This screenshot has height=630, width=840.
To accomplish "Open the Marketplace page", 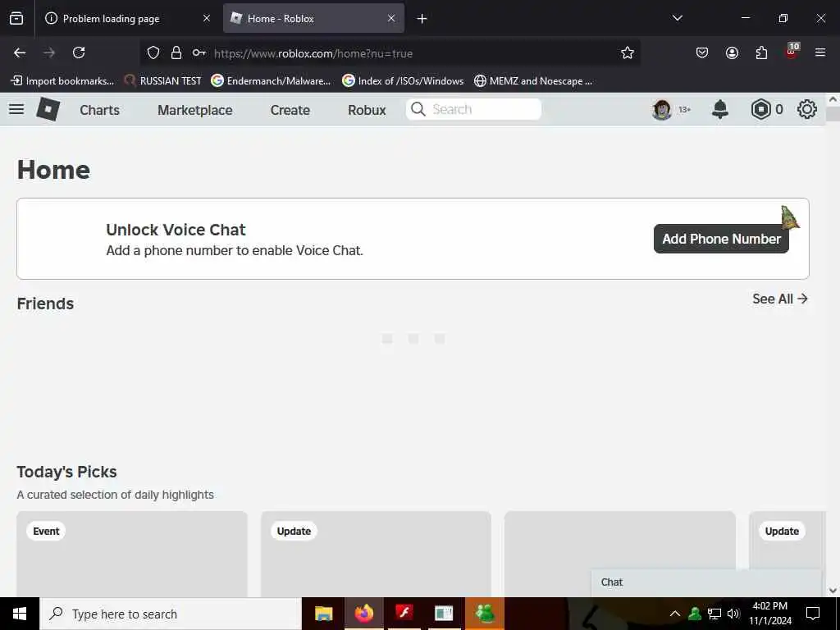I will 195,110.
